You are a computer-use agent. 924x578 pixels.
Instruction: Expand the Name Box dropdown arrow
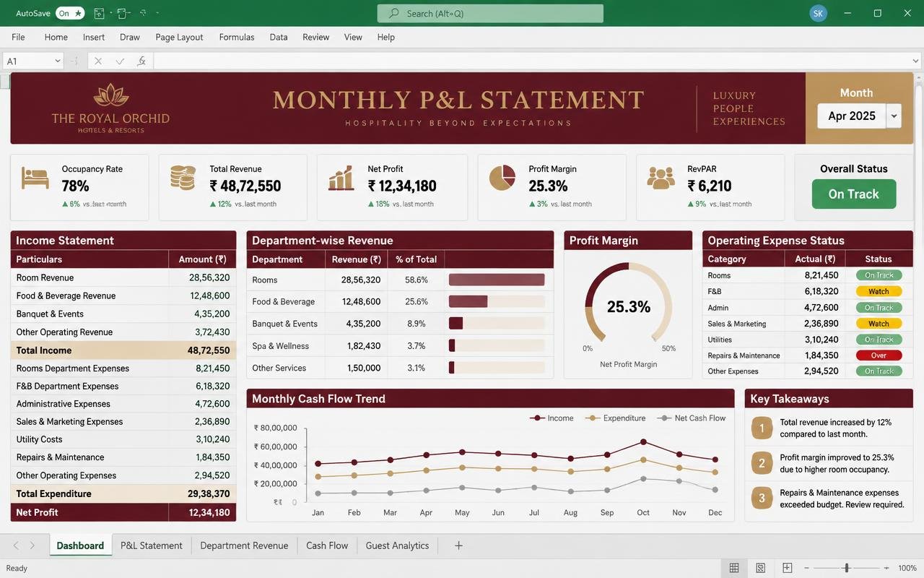pos(58,61)
